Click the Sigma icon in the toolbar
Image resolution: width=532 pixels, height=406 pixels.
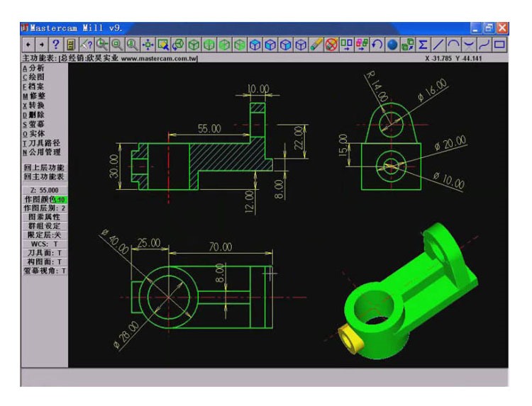(x=423, y=45)
